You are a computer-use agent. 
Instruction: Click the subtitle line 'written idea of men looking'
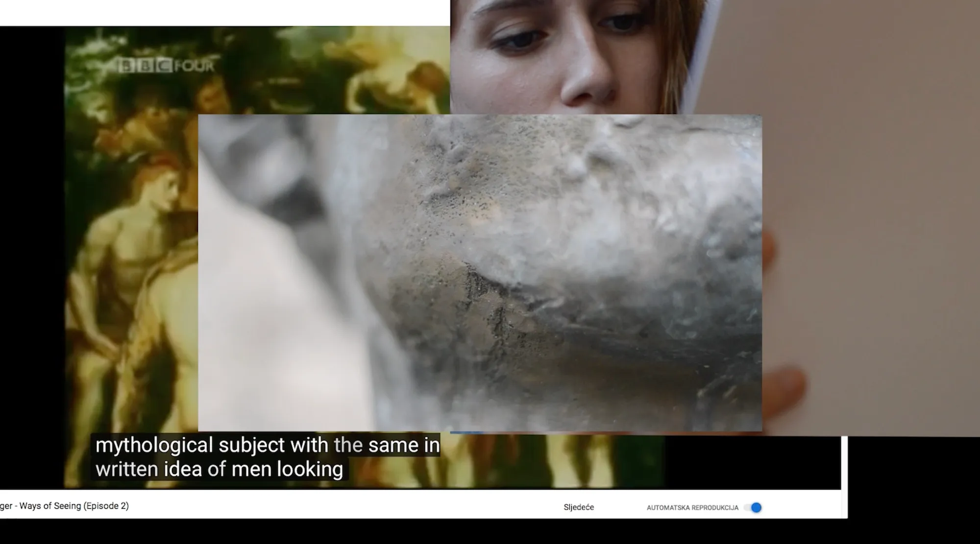[219, 469]
